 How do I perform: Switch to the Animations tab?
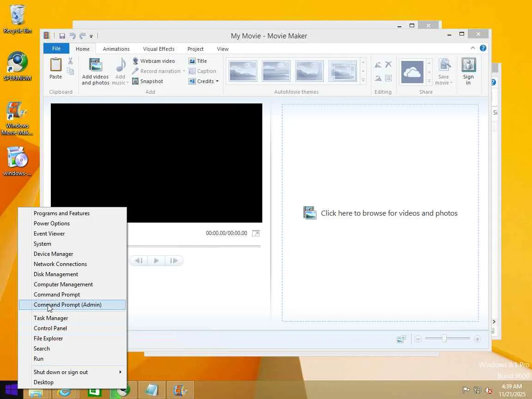(x=116, y=49)
